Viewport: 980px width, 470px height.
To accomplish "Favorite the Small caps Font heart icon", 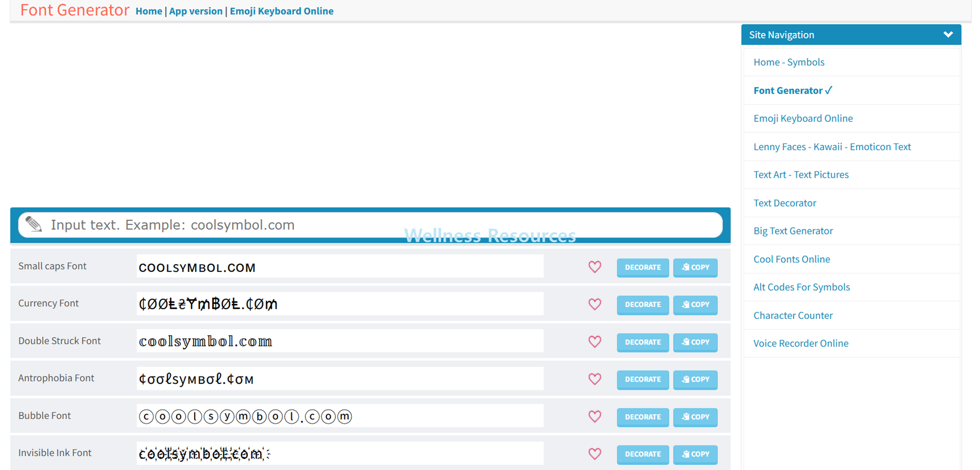I will 594,267.
